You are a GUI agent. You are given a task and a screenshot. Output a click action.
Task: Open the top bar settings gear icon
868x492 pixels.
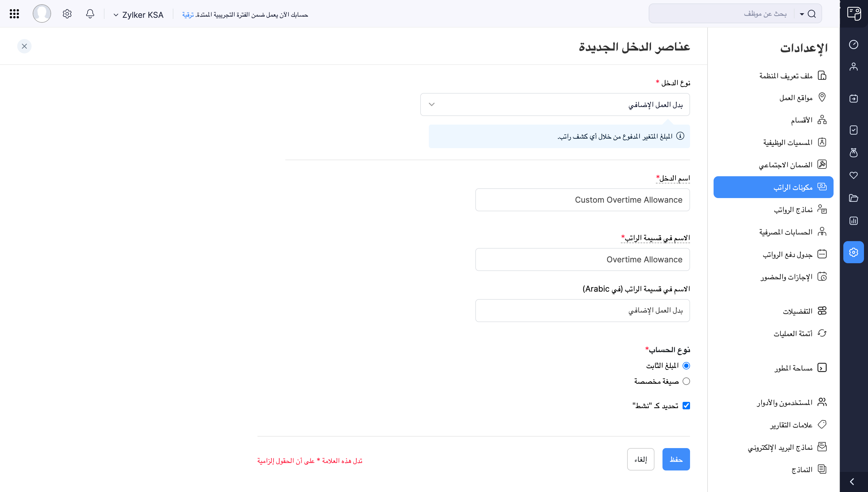[x=67, y=14]
